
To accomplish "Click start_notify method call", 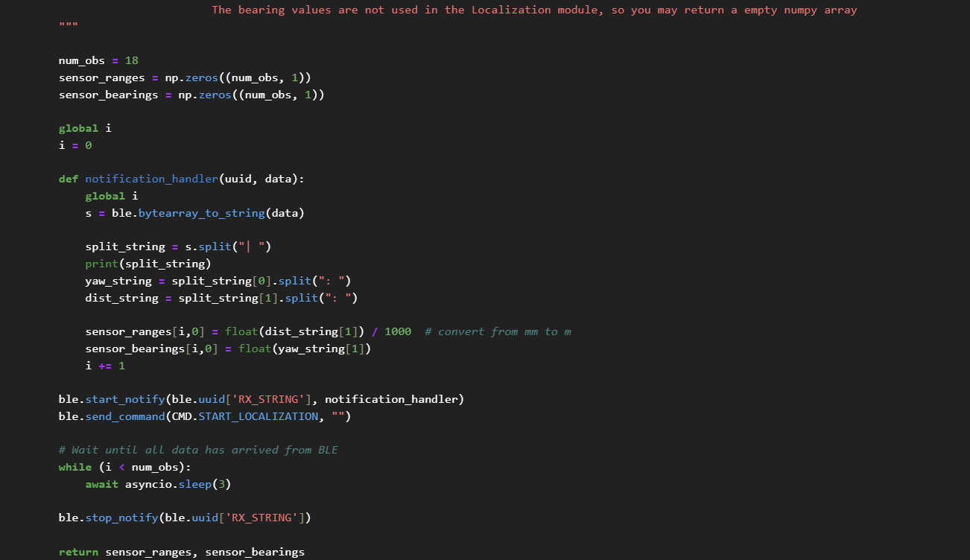I will [125, 400].
